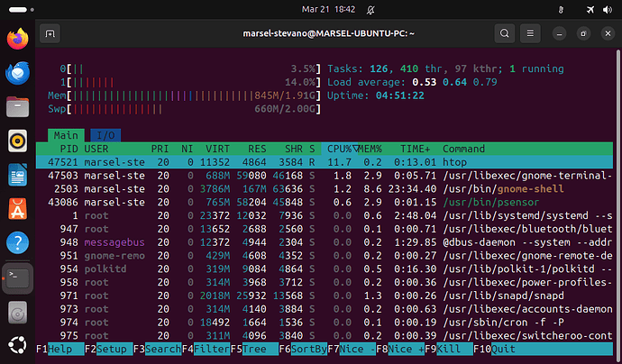Launch Thunderbird mail from the dock
The height and width of the screenshot is (364, 622).
point(16,74)
